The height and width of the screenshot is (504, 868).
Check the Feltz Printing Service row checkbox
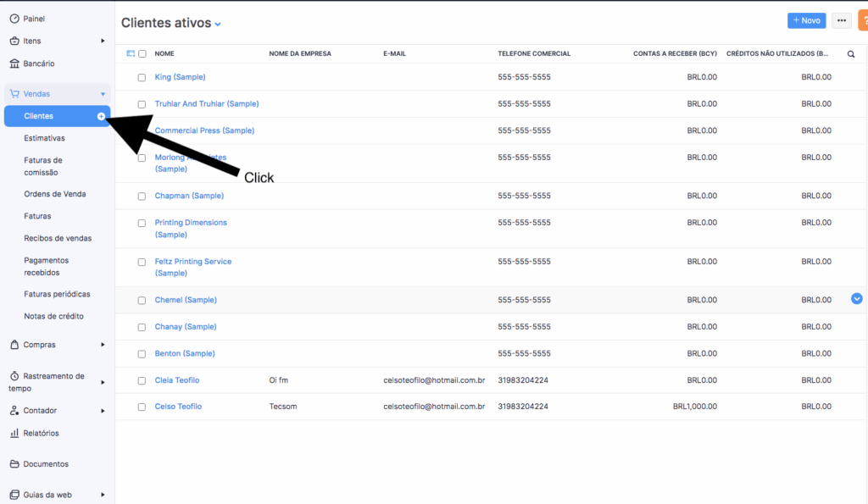click(x=142, y=263)
